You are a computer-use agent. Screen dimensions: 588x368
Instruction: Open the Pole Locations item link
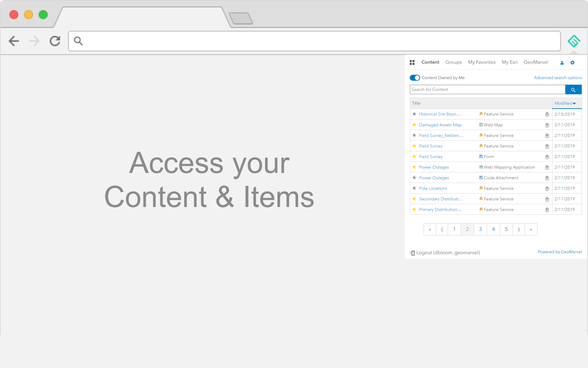pyautogui.click(x=433, y=188)
